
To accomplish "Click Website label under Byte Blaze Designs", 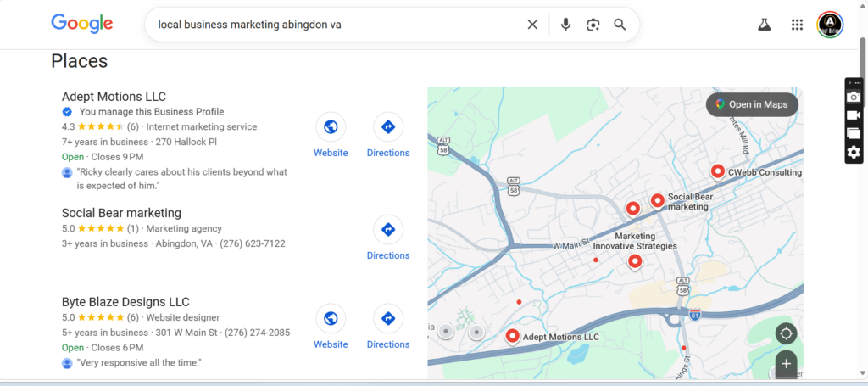I will click(331, 344).
